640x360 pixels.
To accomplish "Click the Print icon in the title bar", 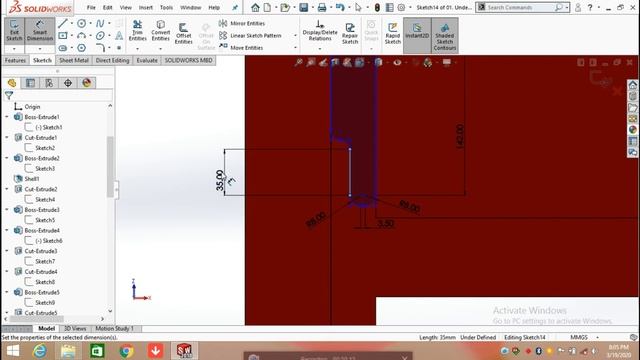I will click(322, 7).
